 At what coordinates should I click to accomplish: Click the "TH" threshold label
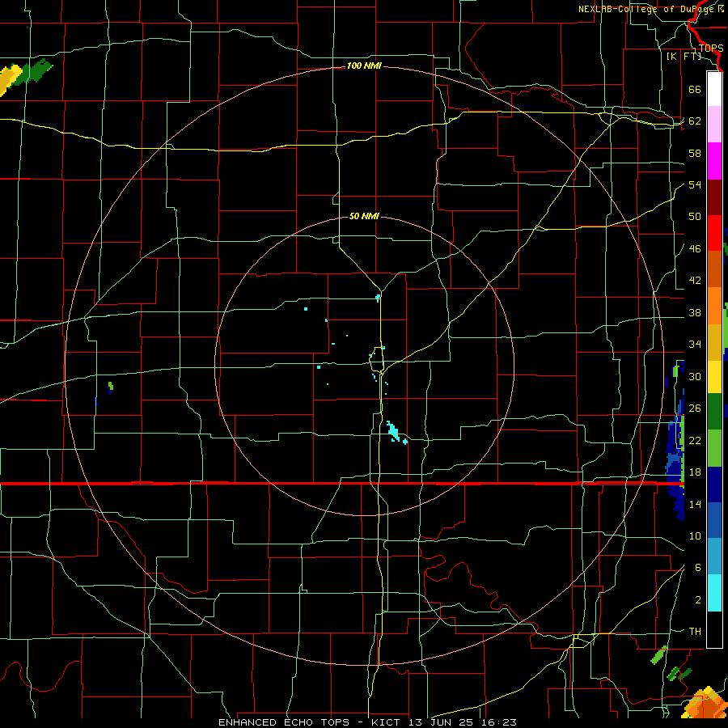[x=695, y=632]
